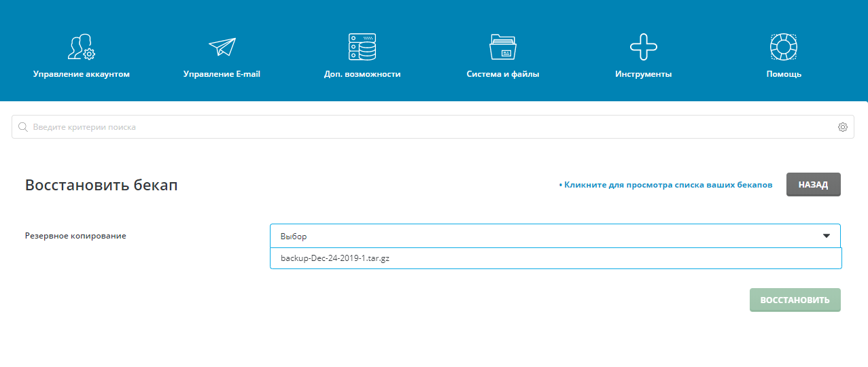Viewport: 868px width, 367px height.
Task: Open the Управление E-mail menu label
Action: [222, 74]
